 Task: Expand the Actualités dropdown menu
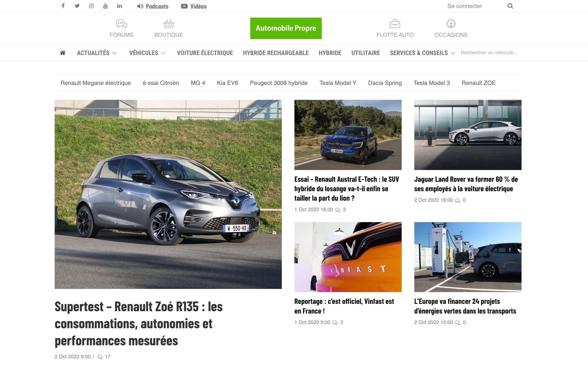tap(97, 53)
